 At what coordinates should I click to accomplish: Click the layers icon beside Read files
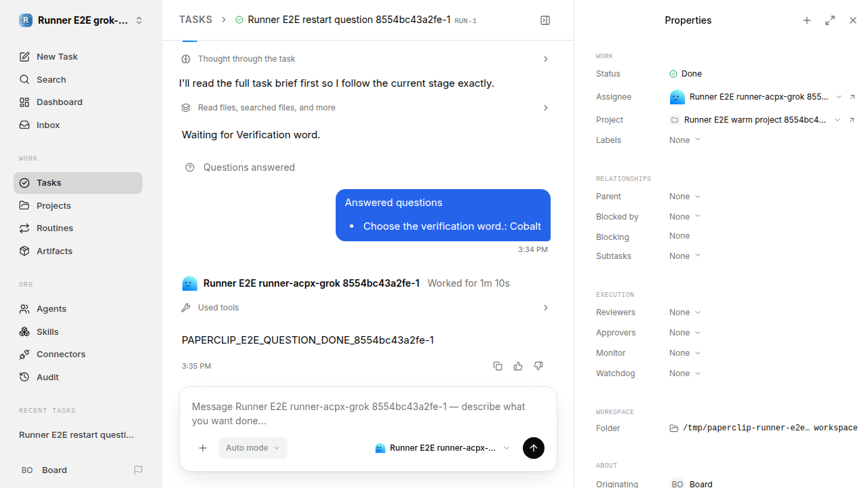[186, 108]
